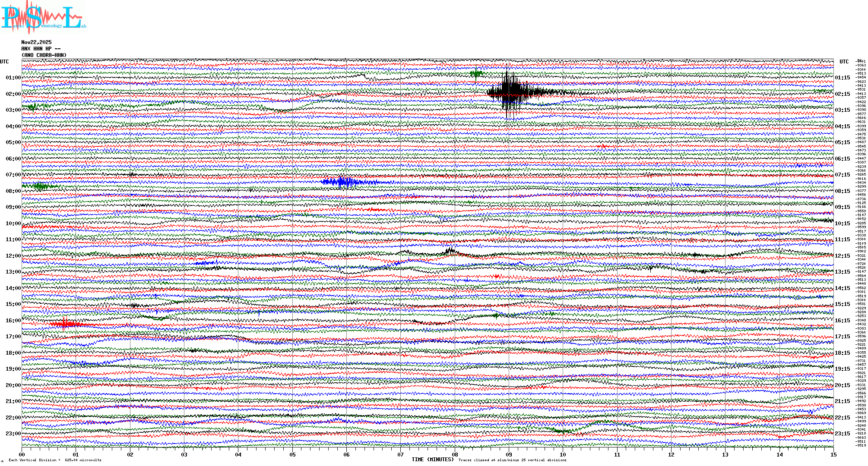Click the 20:15 time label on right
The height and width of the screenshot is (466, 868).
tap(842, 385)
